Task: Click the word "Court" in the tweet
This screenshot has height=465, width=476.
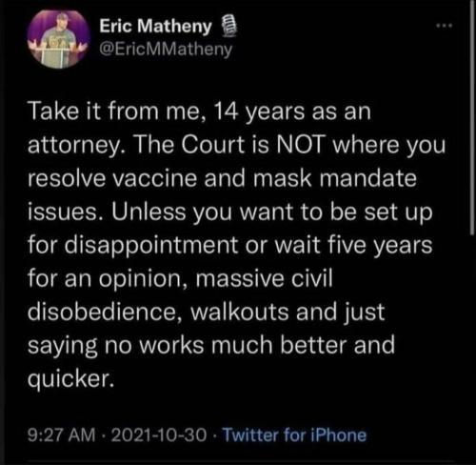Action: click(213, 145)
